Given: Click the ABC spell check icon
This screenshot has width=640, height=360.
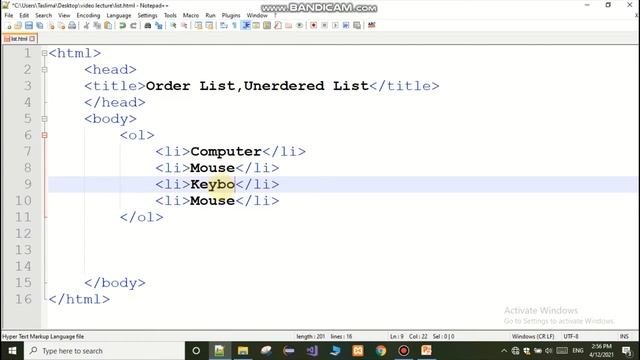Looking at the screenshot, I should click(x=371, y=25).
